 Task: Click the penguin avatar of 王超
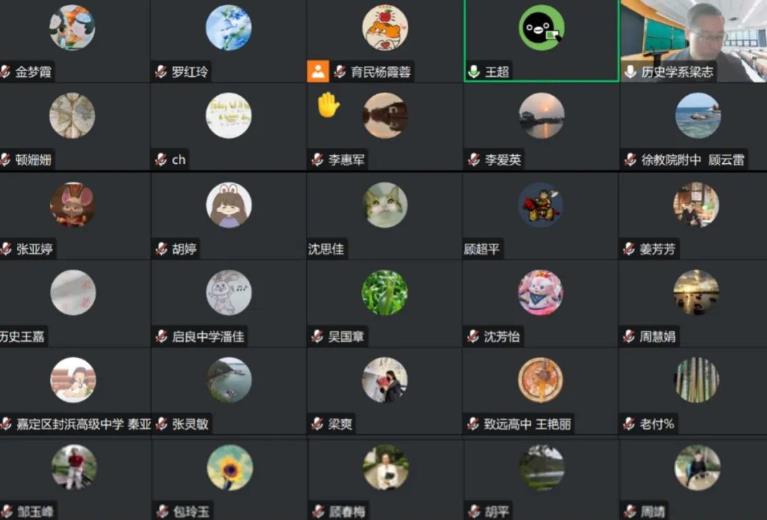click(541, 28)
